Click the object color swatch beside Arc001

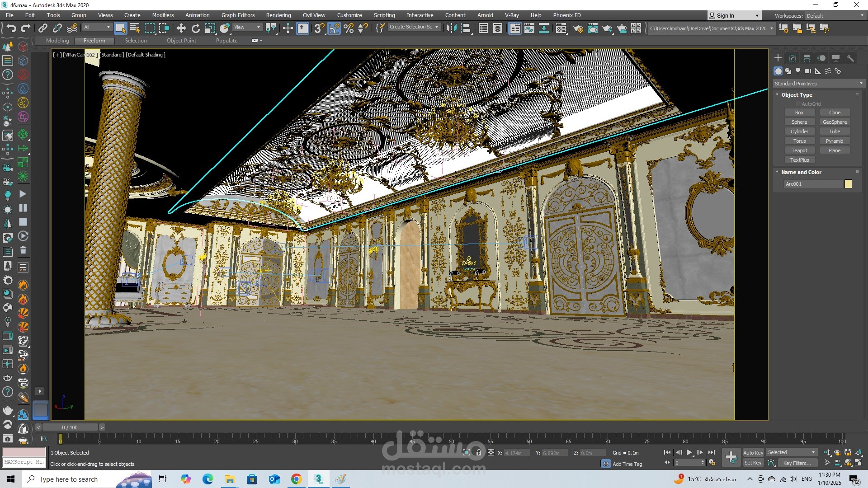point(848,184)
